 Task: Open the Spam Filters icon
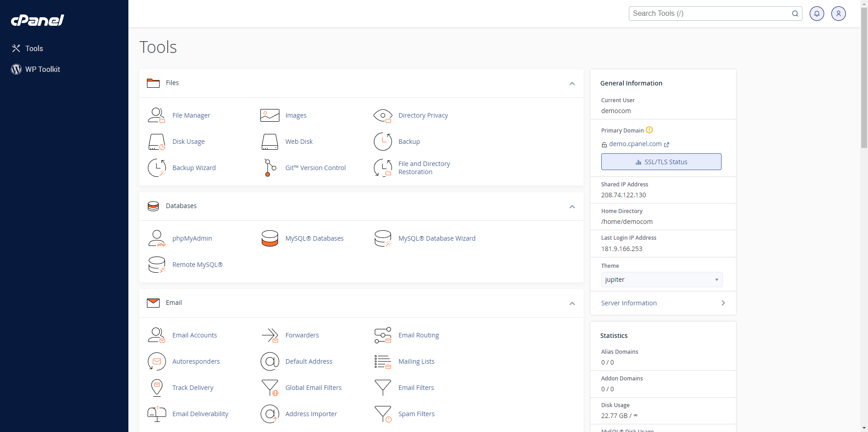pyautogui.click(x=382, y=414)
